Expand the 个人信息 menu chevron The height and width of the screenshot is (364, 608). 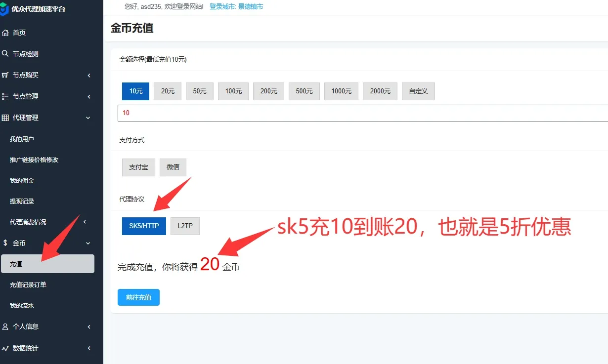(x=89, y=326)
